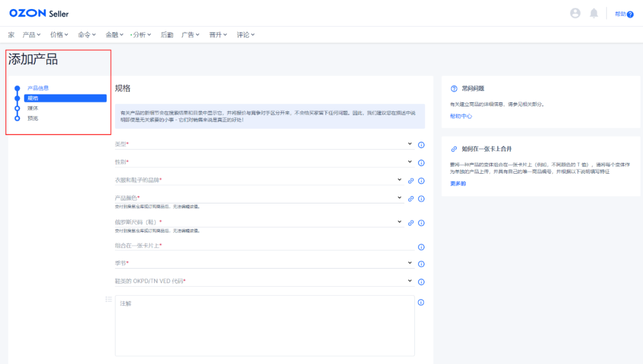
Task: Click the link icon beside 产品颜色 field
Action: point(411,199)
